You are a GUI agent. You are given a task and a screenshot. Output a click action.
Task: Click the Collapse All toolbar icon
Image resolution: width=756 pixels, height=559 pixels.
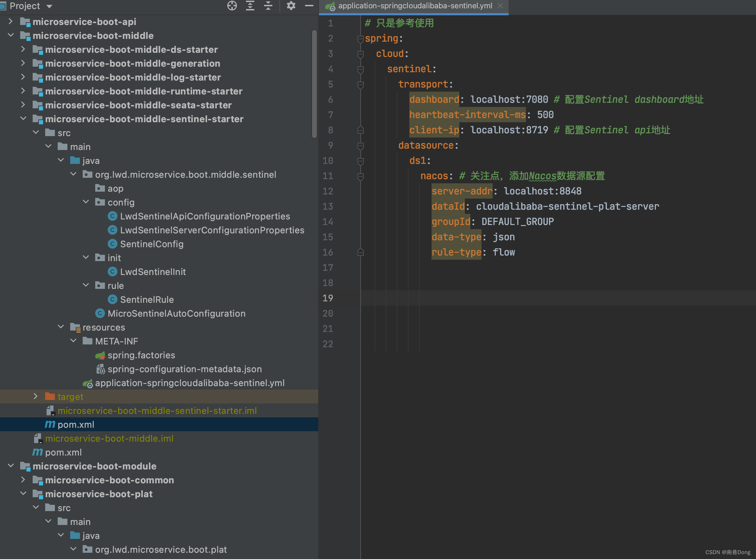click(268, 6)
